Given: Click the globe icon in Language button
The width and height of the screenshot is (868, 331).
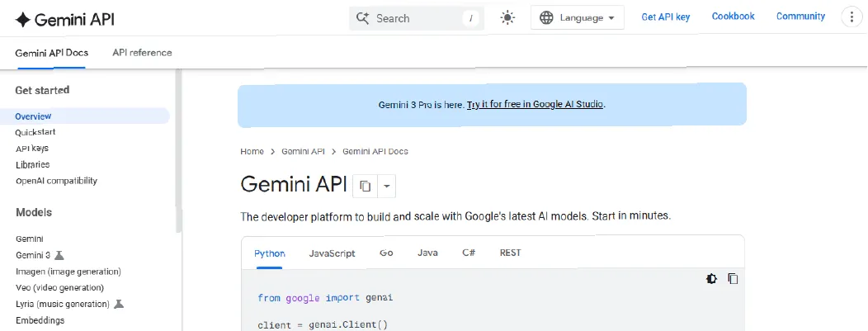Looking at the screenshot, I should click(x=546, y=17).
